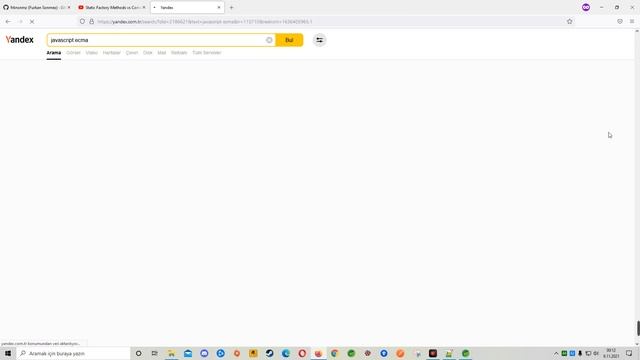Select the Yandex browser tab
This screenshot has width=640, height=360.
[x=186, y=7]
